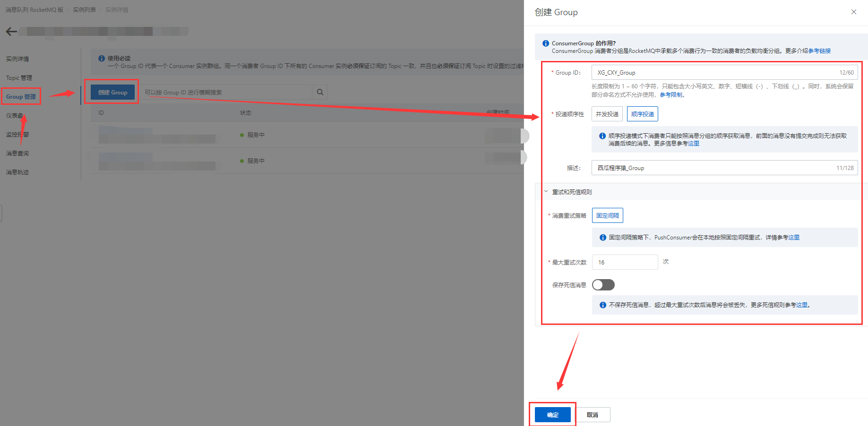Confirm creation with the 确定 button
The image size is (868, 426).
[x=552, y=414]
